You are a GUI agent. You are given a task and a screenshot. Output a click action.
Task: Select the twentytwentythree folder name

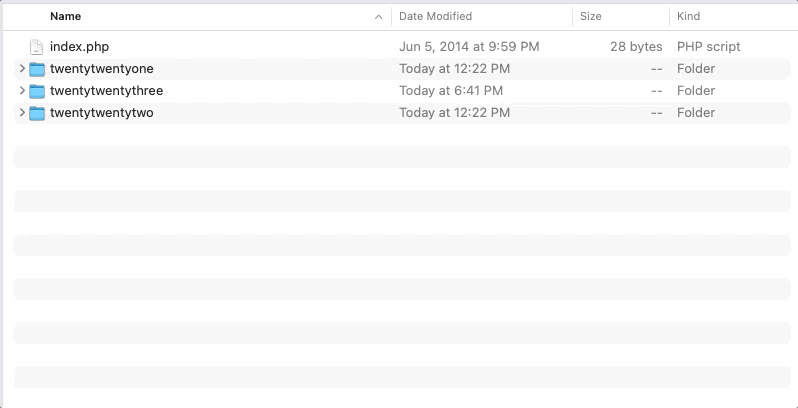[106, 91]
